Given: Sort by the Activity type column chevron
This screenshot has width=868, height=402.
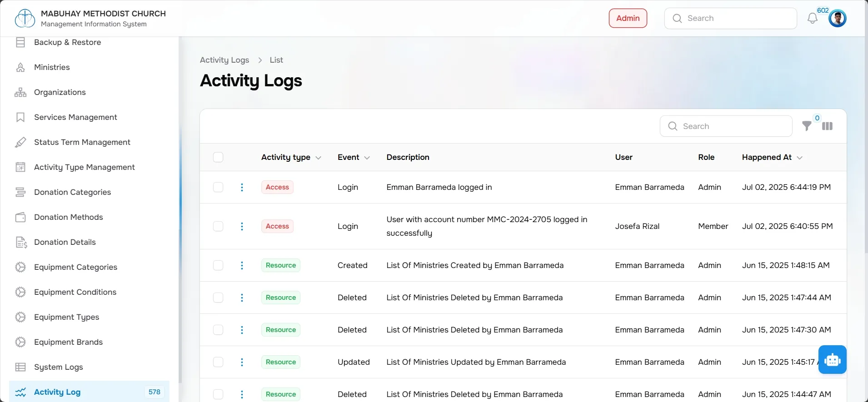Looking at the screenshot, I should tap(319, 158).
